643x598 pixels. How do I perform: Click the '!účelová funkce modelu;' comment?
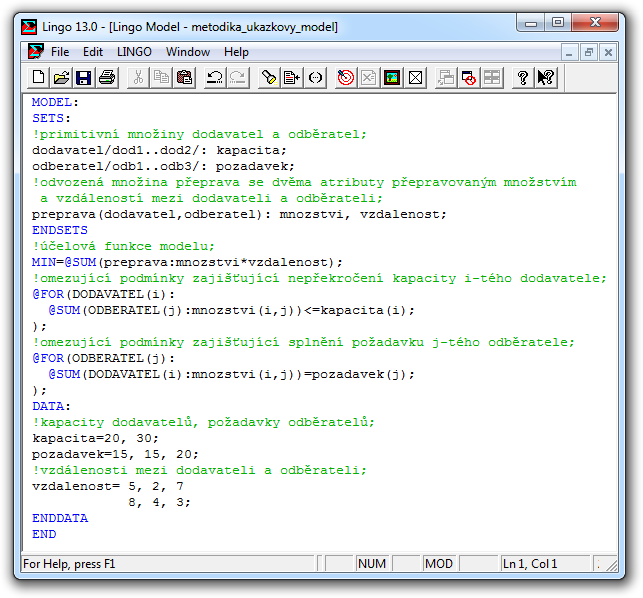[x=123, y=246]
